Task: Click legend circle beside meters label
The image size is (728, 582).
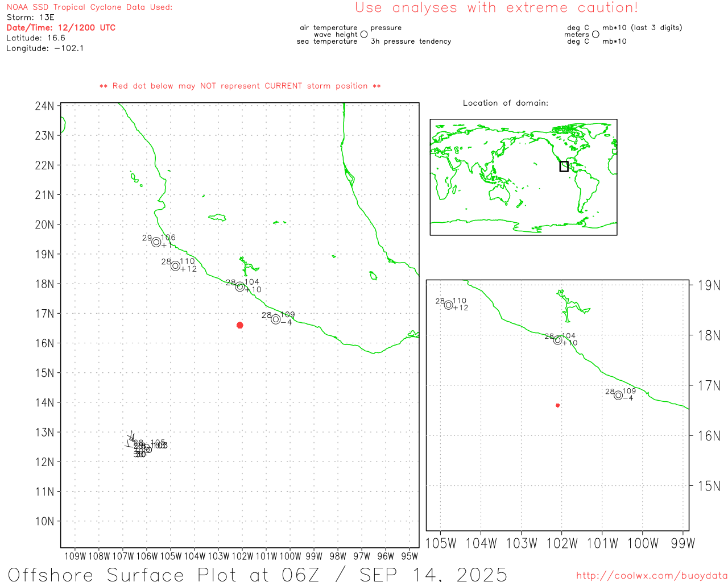Action: pos(595,35)
